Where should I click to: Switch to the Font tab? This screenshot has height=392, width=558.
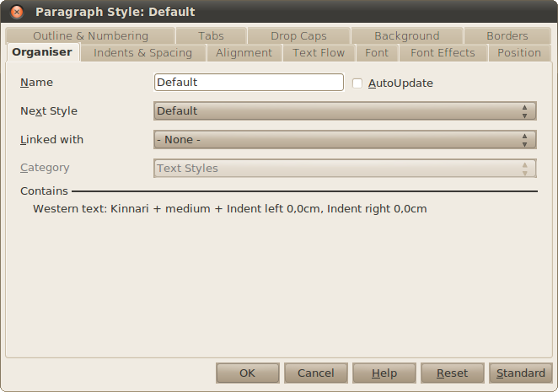click(377, 52)
